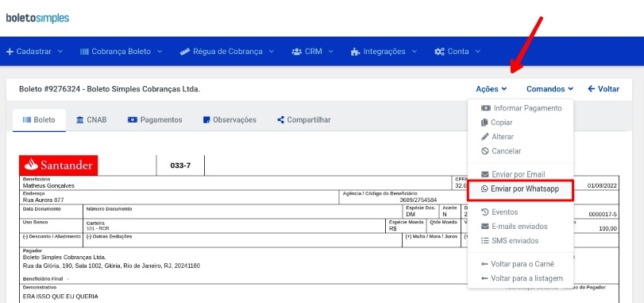Screen dimensions: 644x303
Task: Choose Cancelar in the Ações menu
Action: [x=521, y=151]
